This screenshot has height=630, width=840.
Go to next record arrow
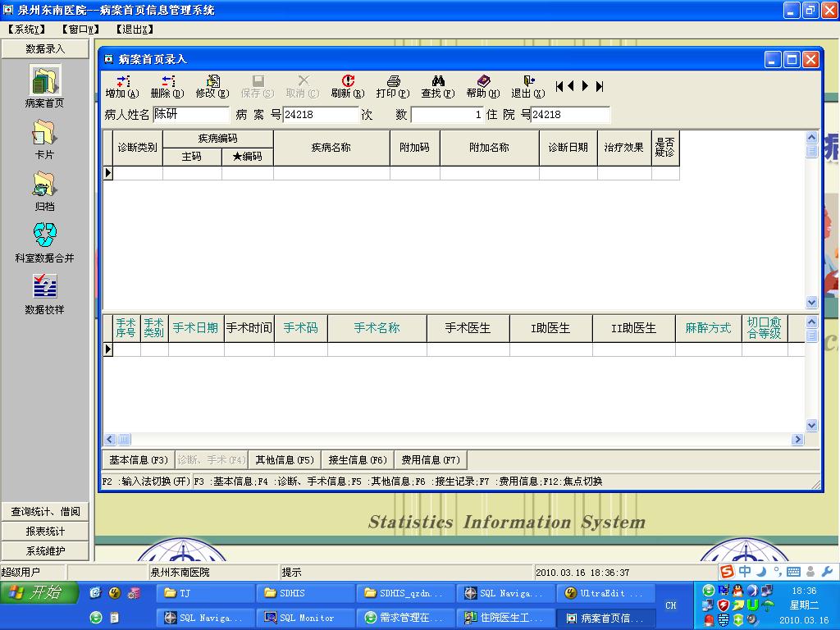(x=585, y=85)
